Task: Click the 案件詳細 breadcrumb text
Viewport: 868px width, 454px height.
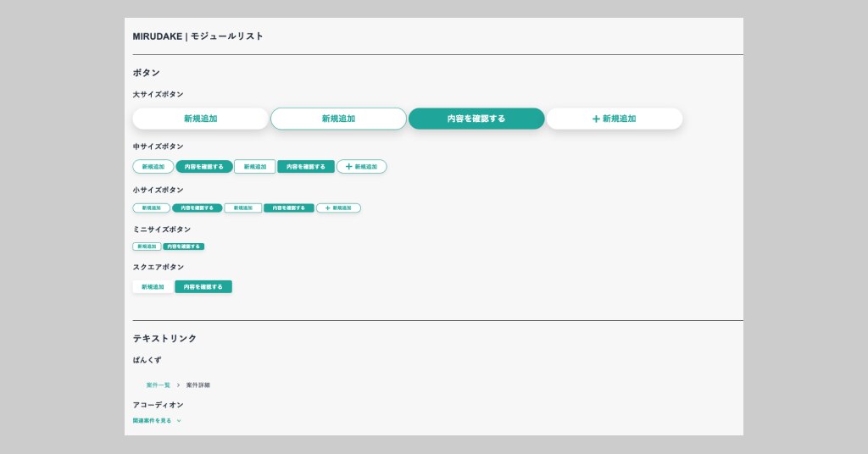Action: coord(198,385)
